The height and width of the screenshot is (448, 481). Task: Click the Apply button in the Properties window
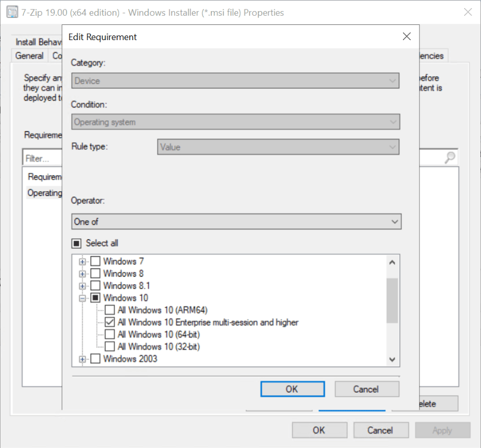pos(443,430)
